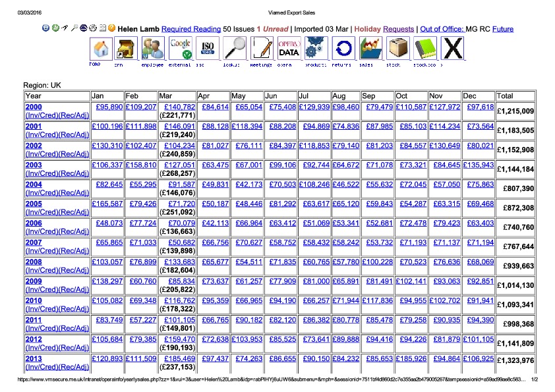Open the Google external icon

pyautogui.click(x=181, y=49)
